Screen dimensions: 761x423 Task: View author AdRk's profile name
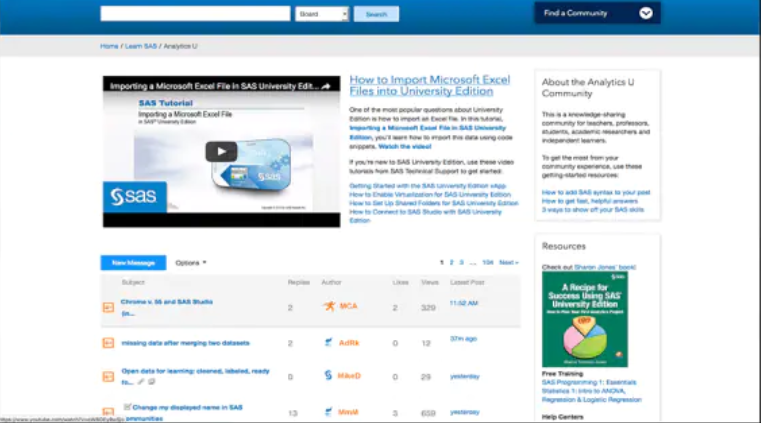(349, 342)
